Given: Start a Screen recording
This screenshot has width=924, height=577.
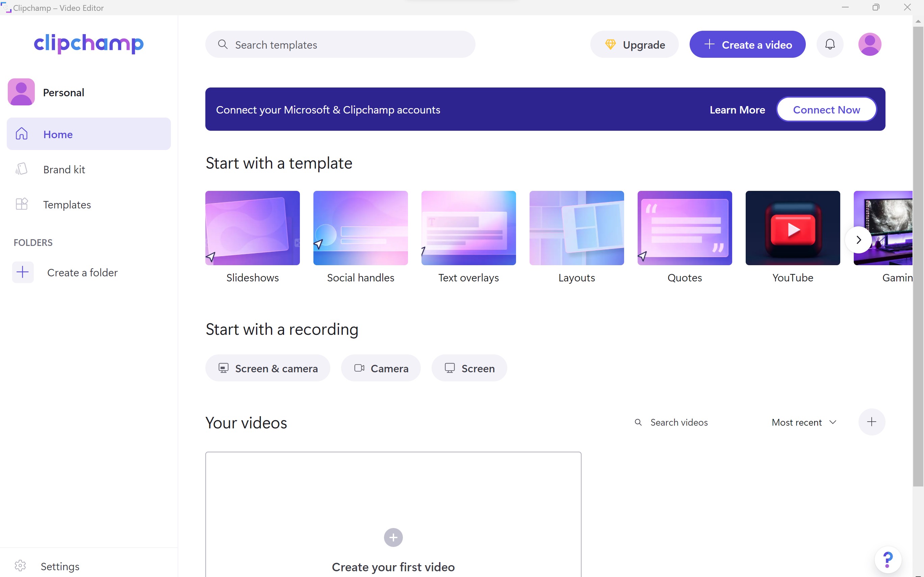Looking at the screenshot, I should coord(469,368).
